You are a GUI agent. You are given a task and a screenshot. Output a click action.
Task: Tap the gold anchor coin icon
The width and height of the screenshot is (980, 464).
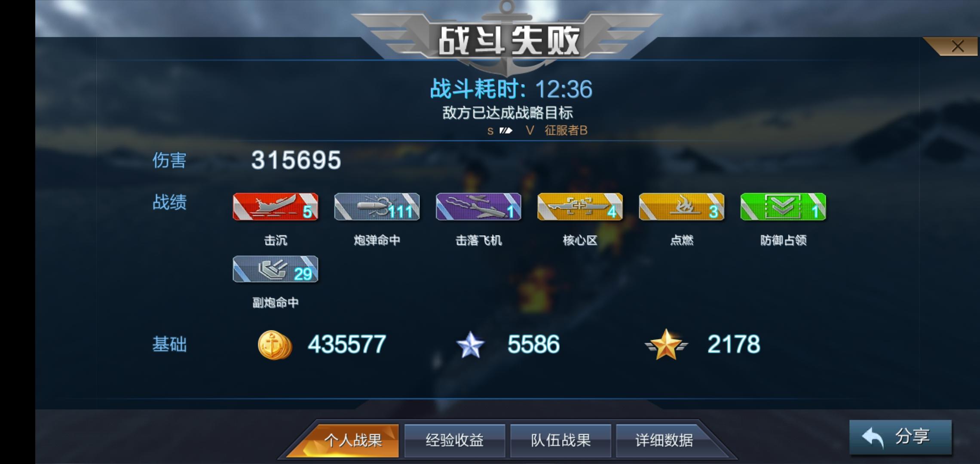coord(275,345)
